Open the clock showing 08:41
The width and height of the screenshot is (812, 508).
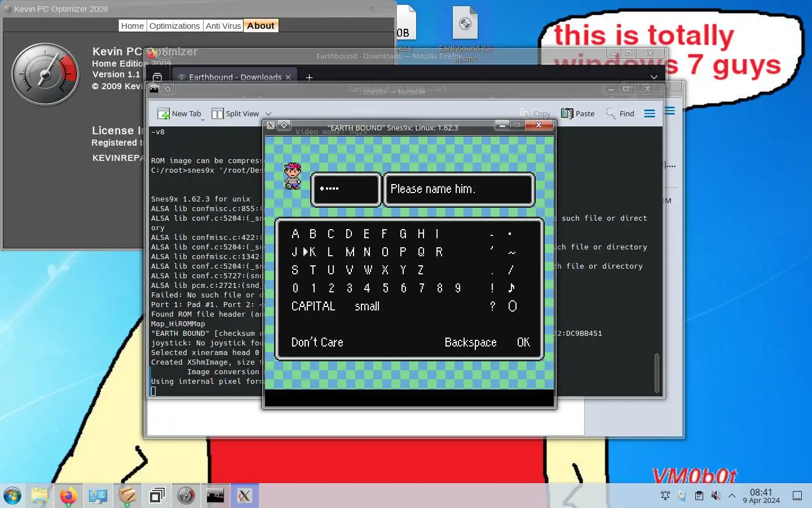761,496
